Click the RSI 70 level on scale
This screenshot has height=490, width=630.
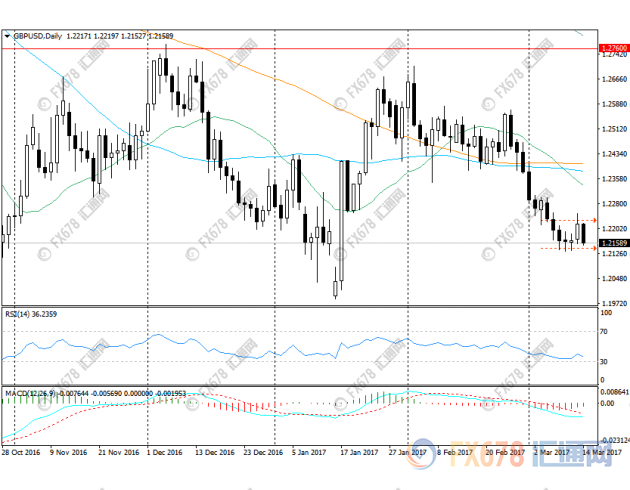(604, 329)
